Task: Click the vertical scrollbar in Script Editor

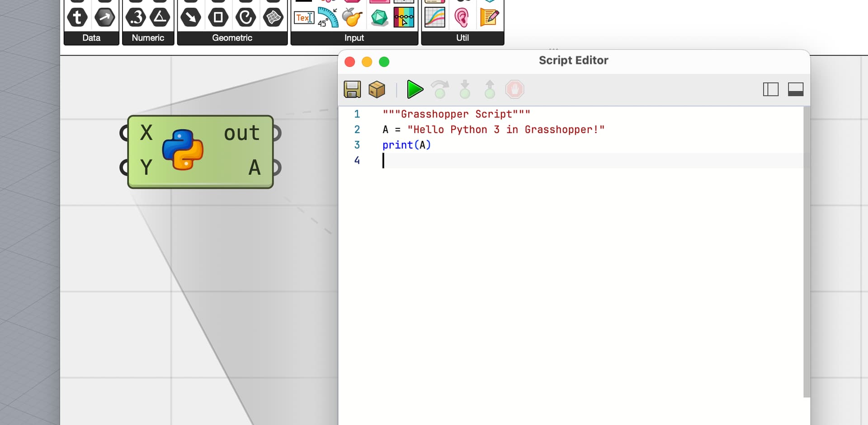Action: (x=807, y=252)
